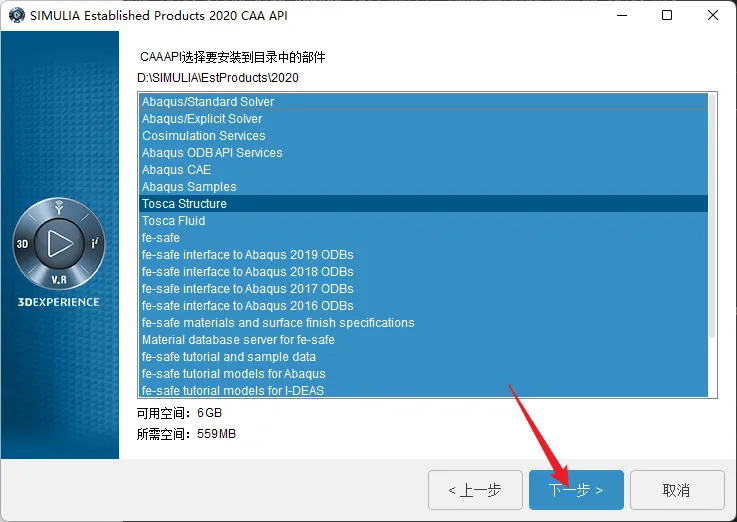This screenshot has height=522, width=737.
Task: Select Abaqus ODB API Services row
Action: click(x=423, y=153)
